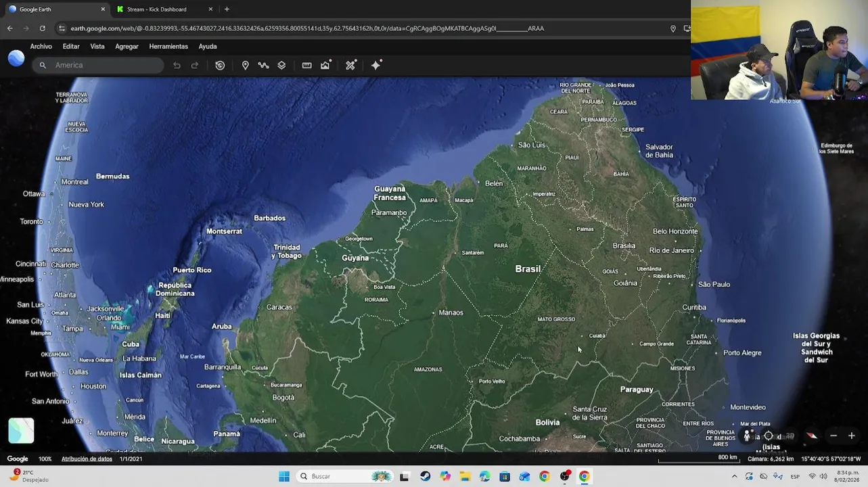This screenshot has width=868, height=487.
Task: Click the America search field
Action: coord(98,66)
